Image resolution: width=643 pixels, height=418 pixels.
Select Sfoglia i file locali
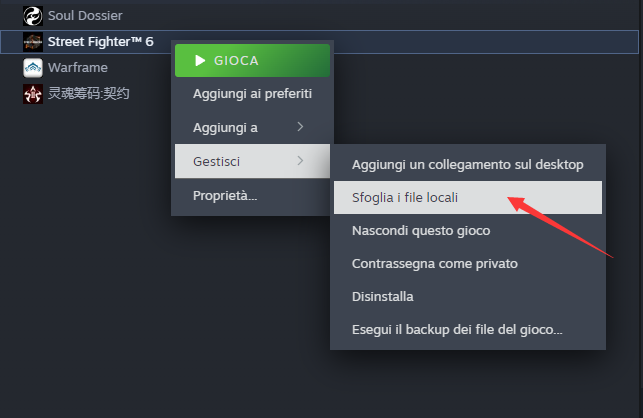[x=468, y=197]
